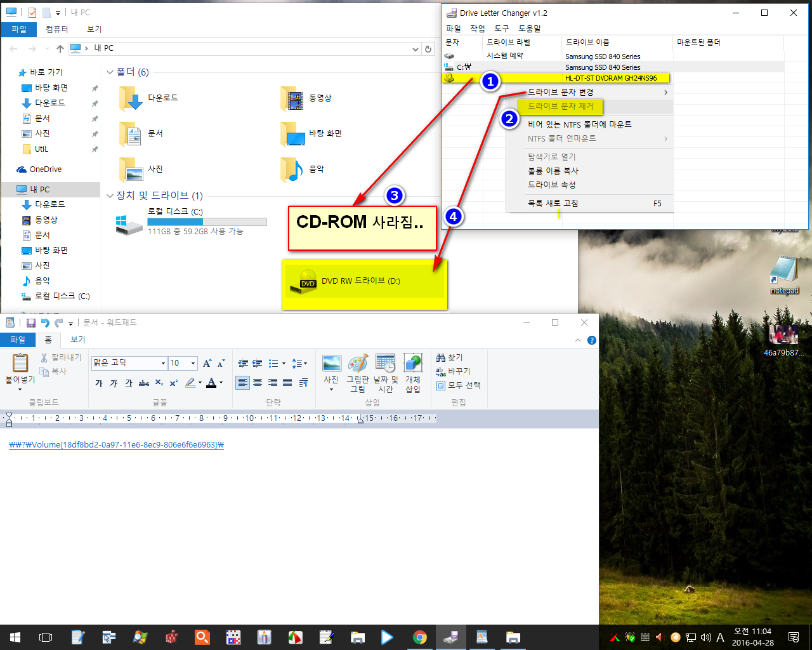The image size is (812, 650).
Task: Open 작업 menu in Drive Letter Changer
Action: point(478,29)
